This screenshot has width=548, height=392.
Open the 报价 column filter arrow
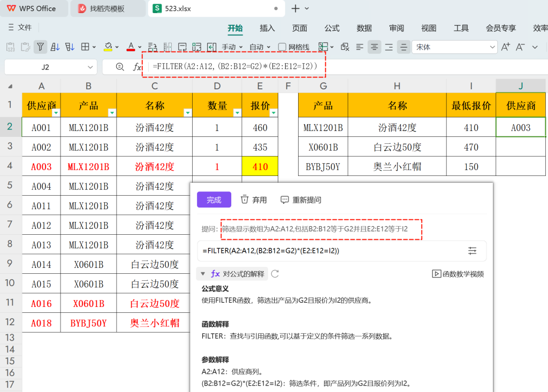point(273,112)
